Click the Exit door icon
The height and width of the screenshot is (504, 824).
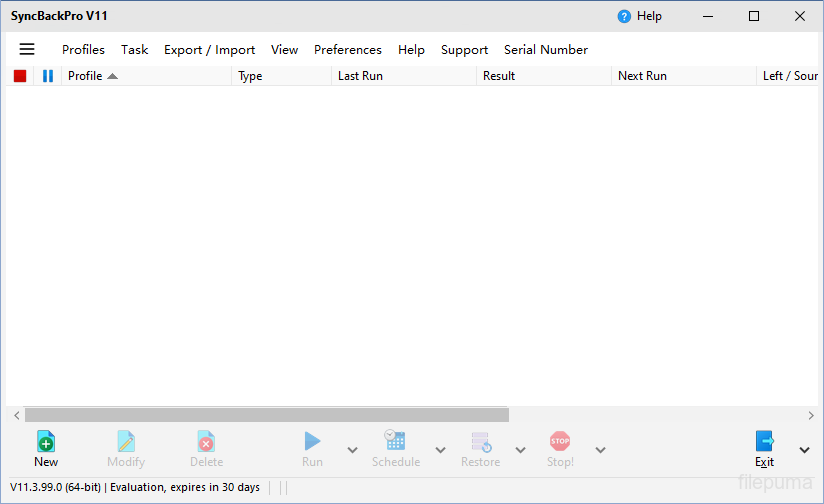[765, 441]
